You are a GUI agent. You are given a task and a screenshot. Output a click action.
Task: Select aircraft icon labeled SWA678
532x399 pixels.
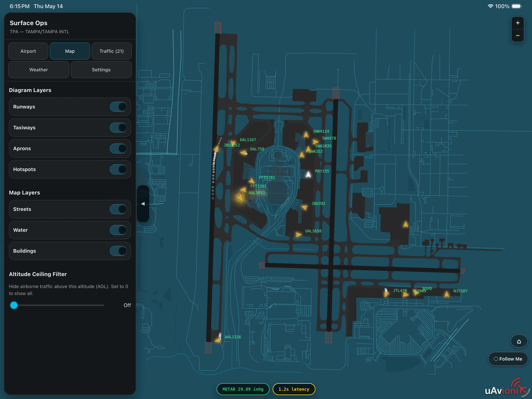coord(315,142)
